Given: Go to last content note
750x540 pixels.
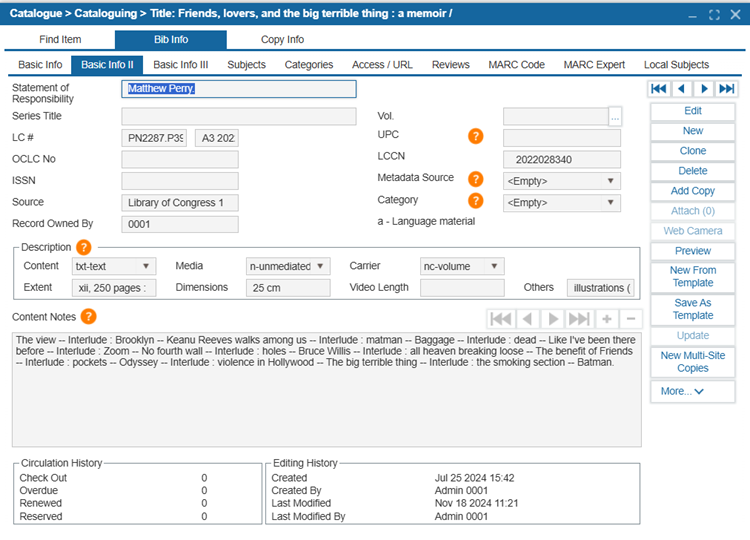Looking at the screenshot, I should 579,319.
